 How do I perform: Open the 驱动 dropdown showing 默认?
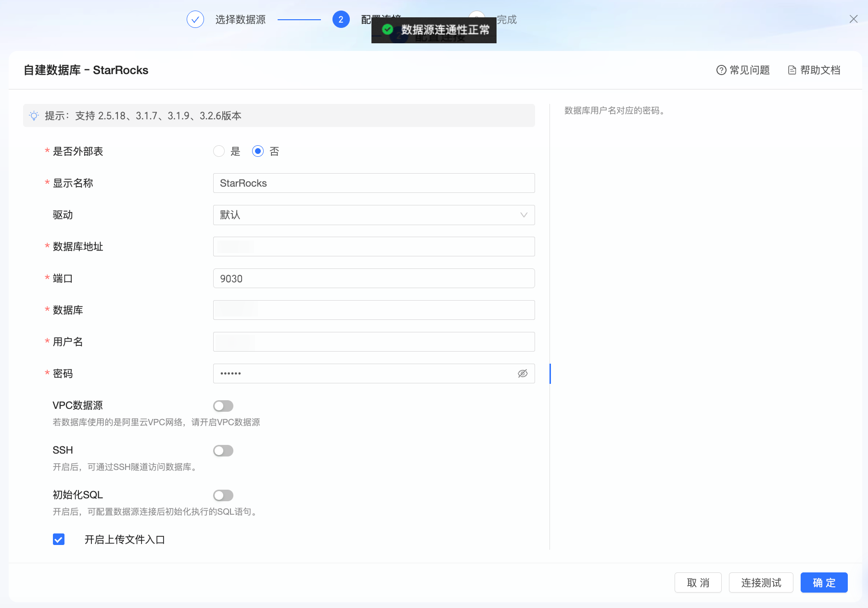(x=374, y=215)
